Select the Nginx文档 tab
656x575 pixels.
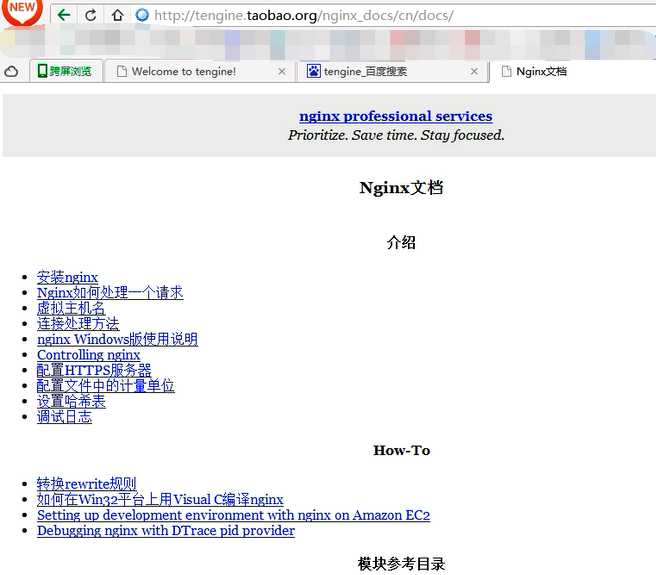[x=541, y=72]
